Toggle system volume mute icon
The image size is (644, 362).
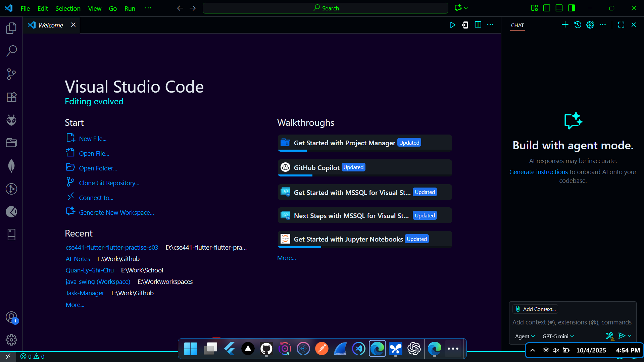(556, 350)
